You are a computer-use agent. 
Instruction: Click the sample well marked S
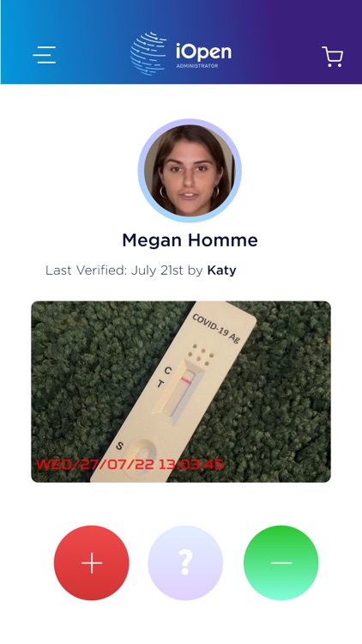coord(137,454)
